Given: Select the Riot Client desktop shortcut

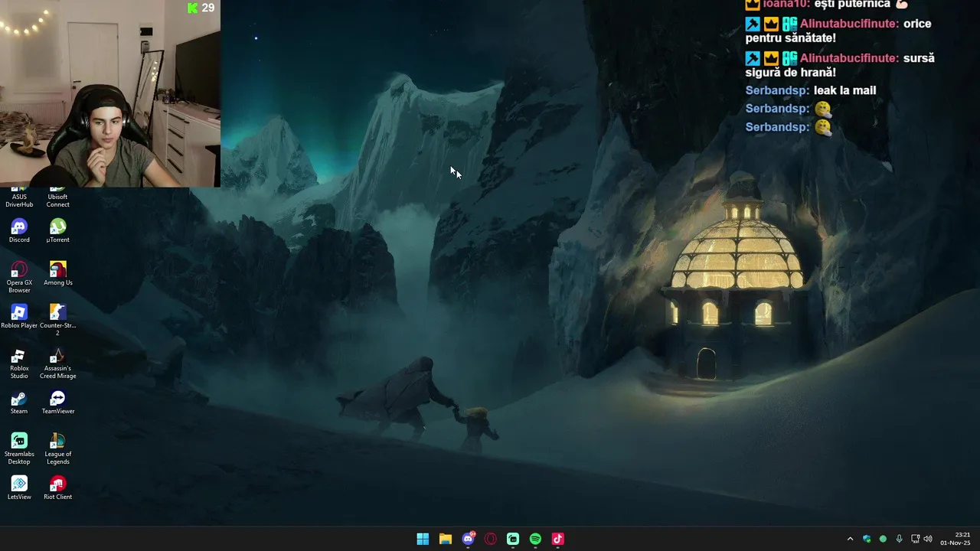Looking at the screenshot, I should pyautogui.click(x=57, y=487).
